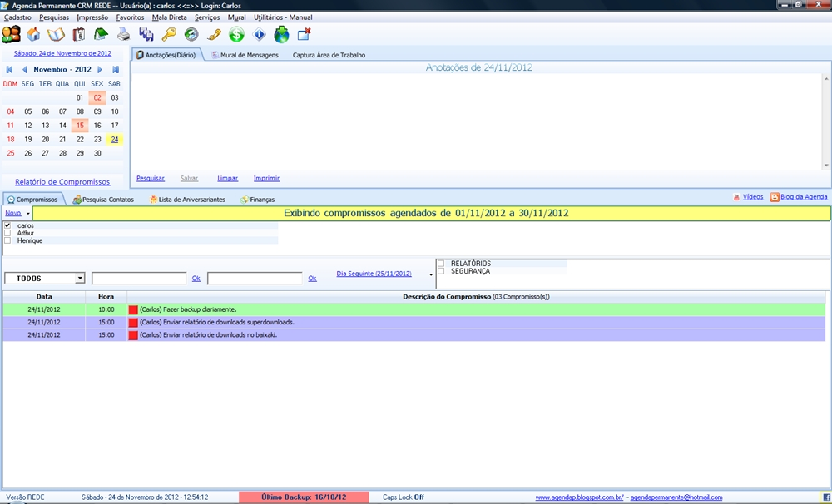Click the globe download toolbar icon

(x=281, y=35)
